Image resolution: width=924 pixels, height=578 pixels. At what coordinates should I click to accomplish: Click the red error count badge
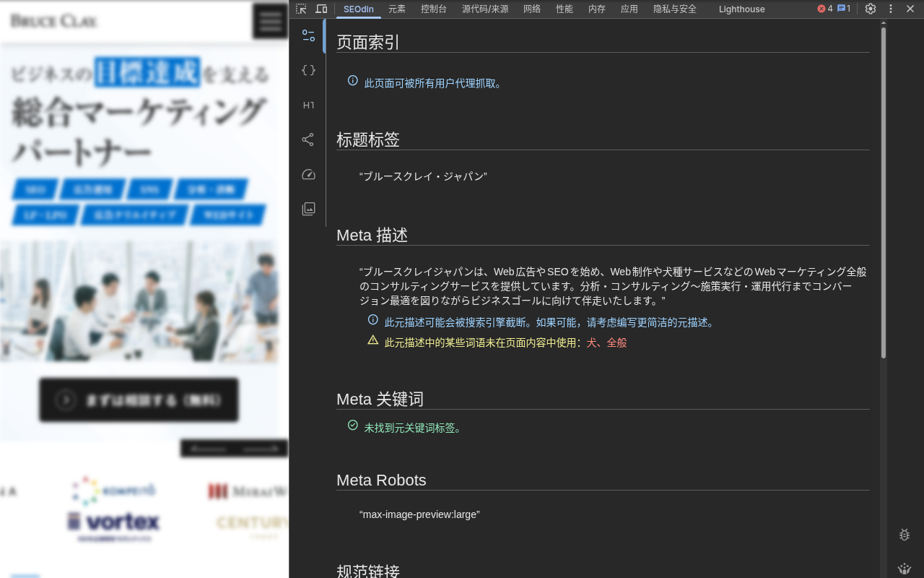(824, 9)
